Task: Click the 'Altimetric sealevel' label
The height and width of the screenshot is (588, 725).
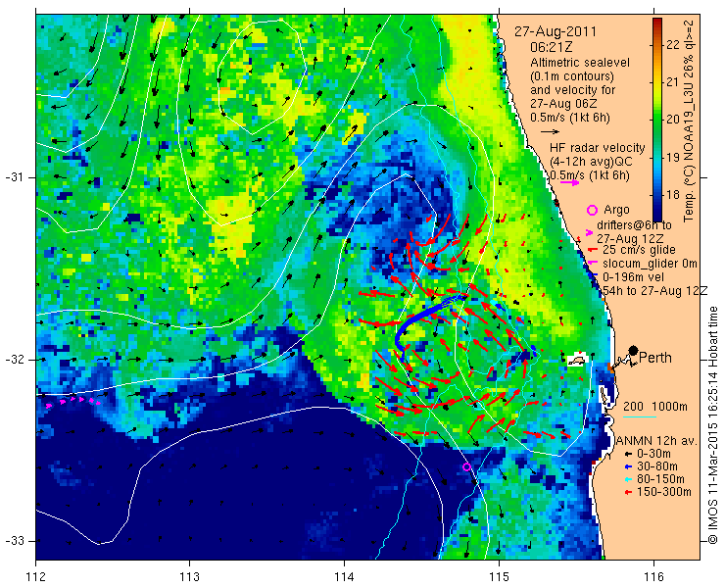Action: point(580,63)
